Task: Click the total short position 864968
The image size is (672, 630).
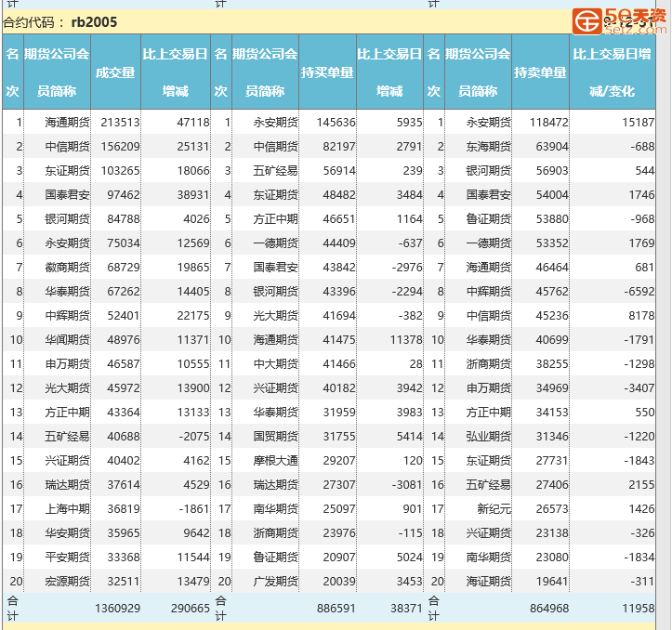Action: click(549, 608)
